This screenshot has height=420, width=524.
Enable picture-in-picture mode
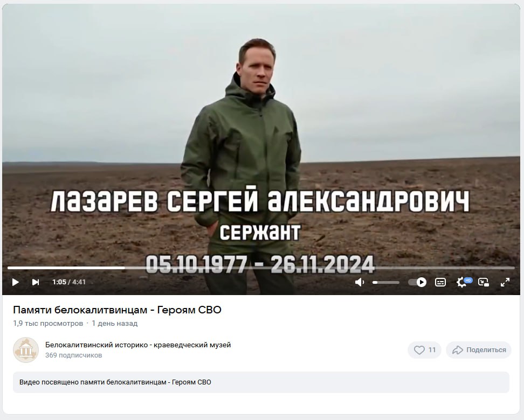pos(484,282)
